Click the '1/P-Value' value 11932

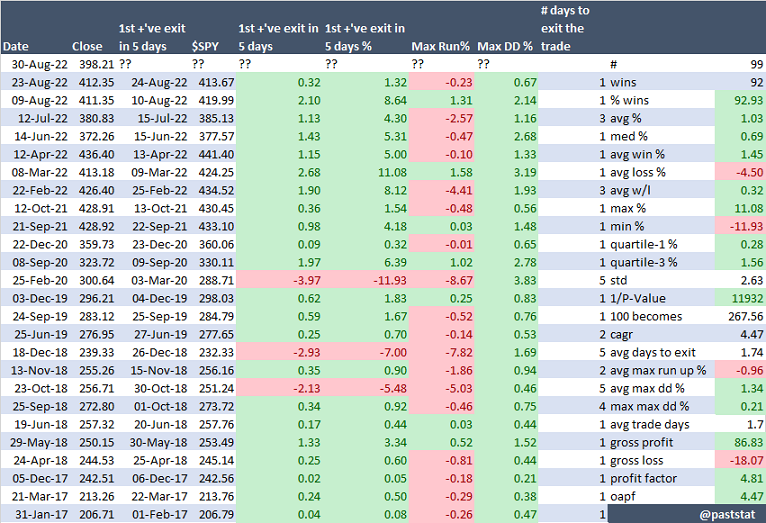pyautogui.click(x=746, y=298)
